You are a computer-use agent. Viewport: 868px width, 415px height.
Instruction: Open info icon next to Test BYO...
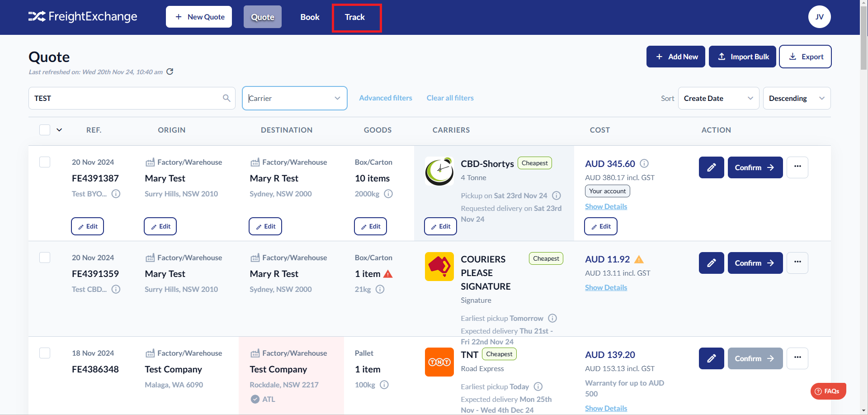(x=116, y=194)
